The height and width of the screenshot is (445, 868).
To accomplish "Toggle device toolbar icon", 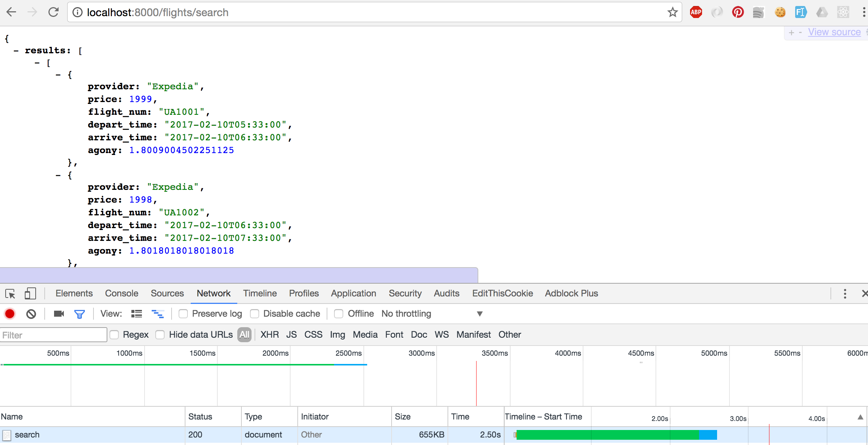I will [x=30, y=293].
